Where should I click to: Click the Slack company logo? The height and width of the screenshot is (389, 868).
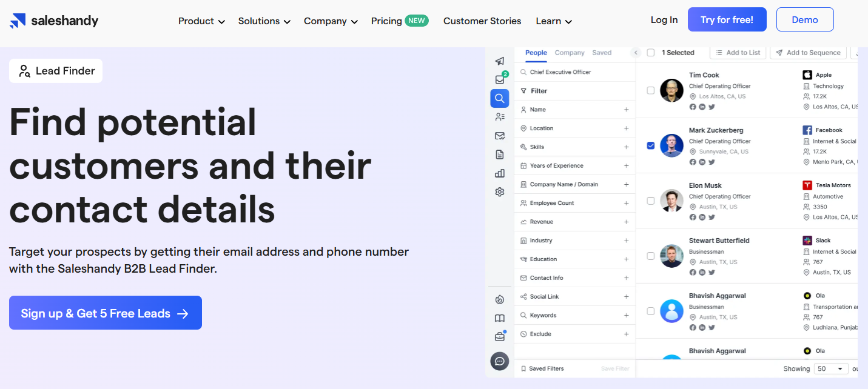[807, 241]
